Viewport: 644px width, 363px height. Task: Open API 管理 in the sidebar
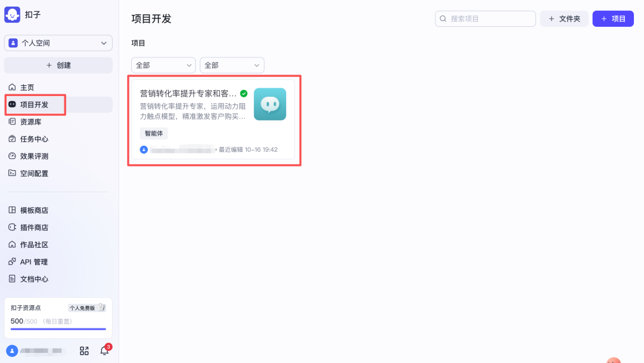pos(58,262)
